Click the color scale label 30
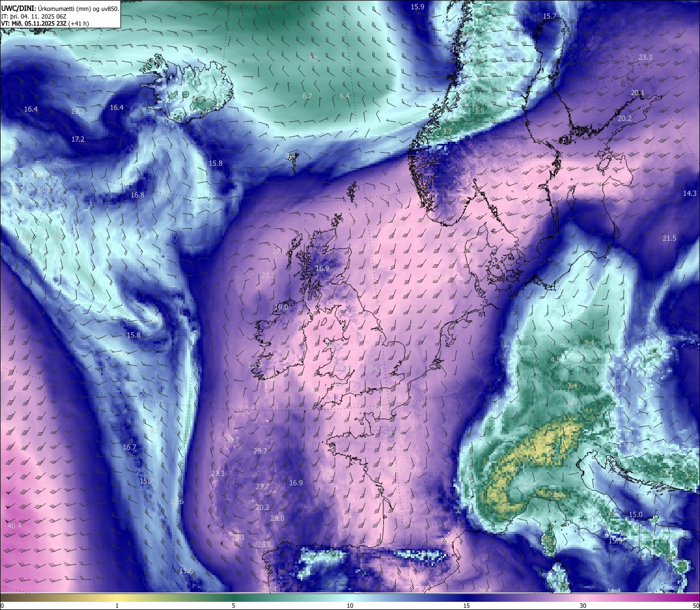 click(x=583, y=606)
